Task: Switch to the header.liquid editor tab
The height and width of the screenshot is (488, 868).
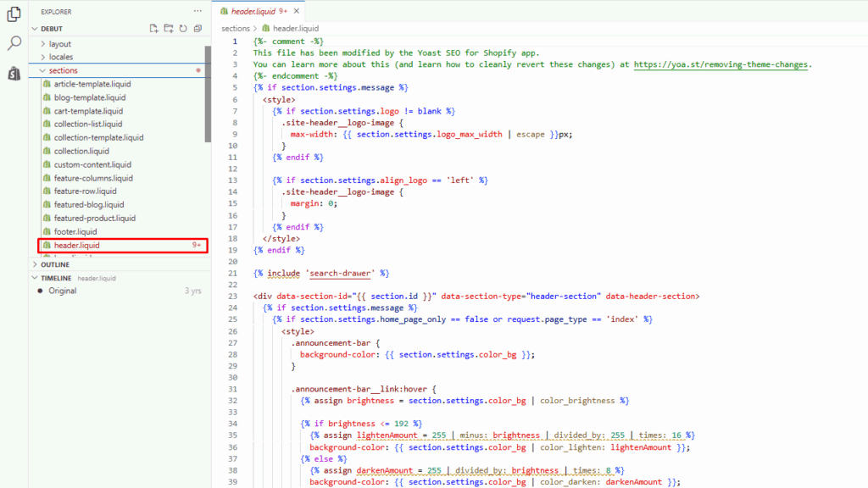Action: click(x=253, y=12)
